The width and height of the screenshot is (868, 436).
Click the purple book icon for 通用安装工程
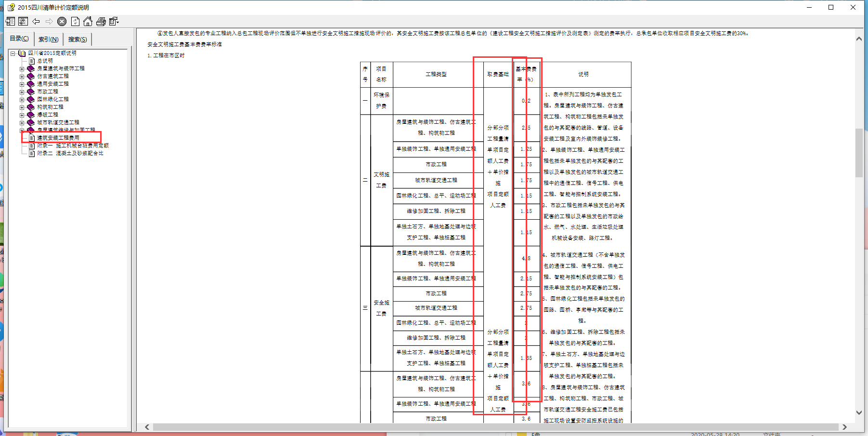click(x=31, y=84)
